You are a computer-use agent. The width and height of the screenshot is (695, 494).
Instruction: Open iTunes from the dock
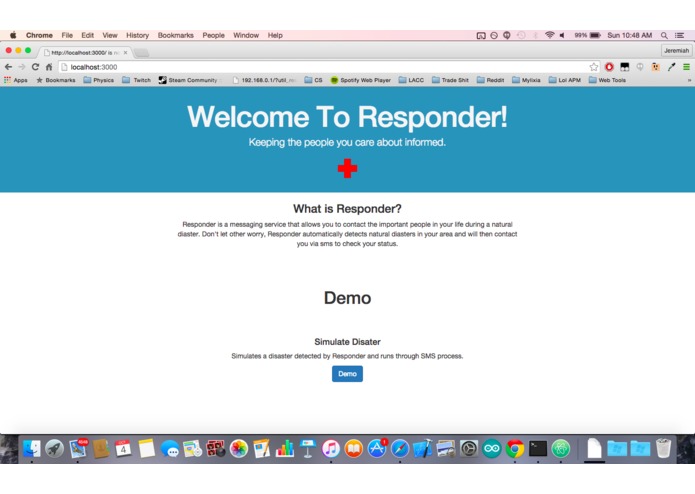point(331,449)
